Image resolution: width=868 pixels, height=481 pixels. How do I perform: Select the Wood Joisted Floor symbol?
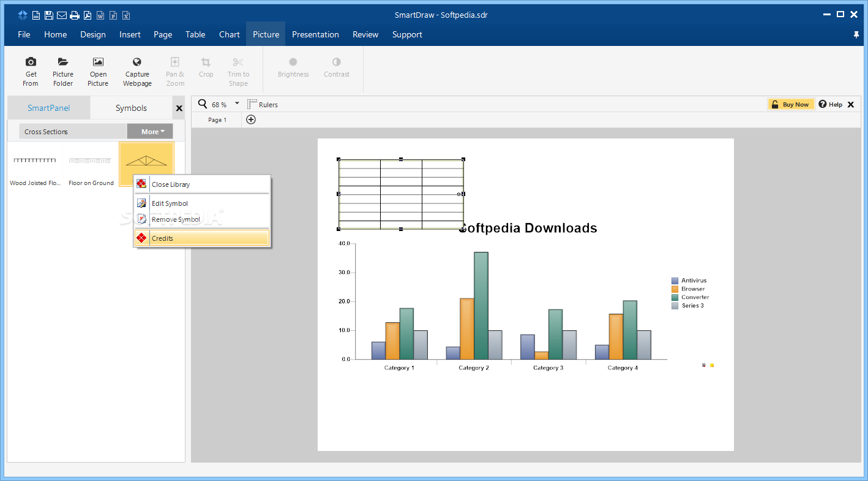point(35,164)
